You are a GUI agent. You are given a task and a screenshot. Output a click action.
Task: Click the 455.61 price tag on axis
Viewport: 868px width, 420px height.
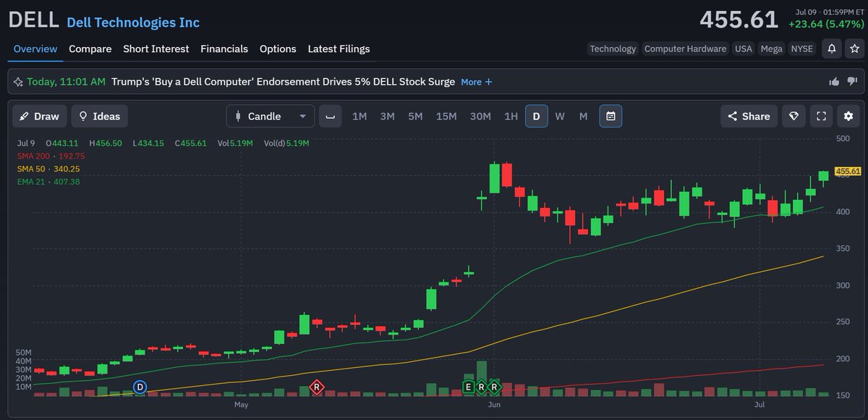tap(848, 172)
